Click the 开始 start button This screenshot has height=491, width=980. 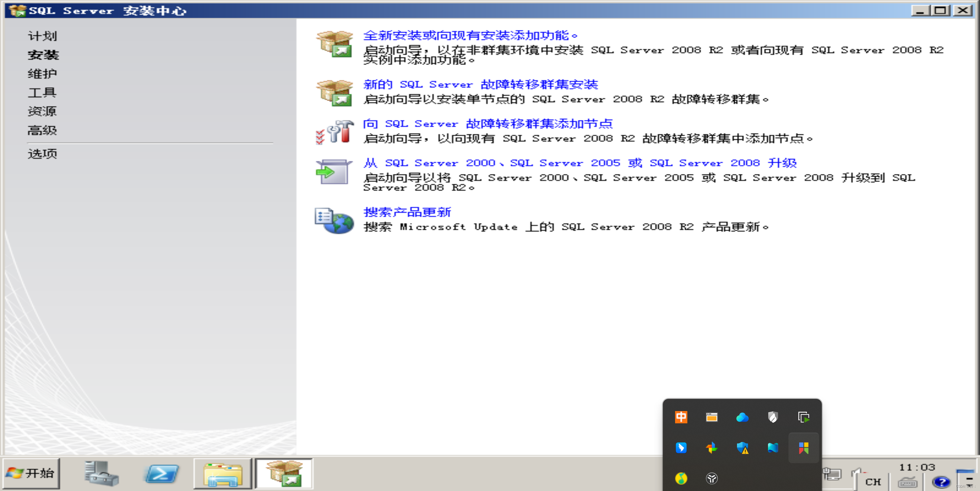point(31,473)
